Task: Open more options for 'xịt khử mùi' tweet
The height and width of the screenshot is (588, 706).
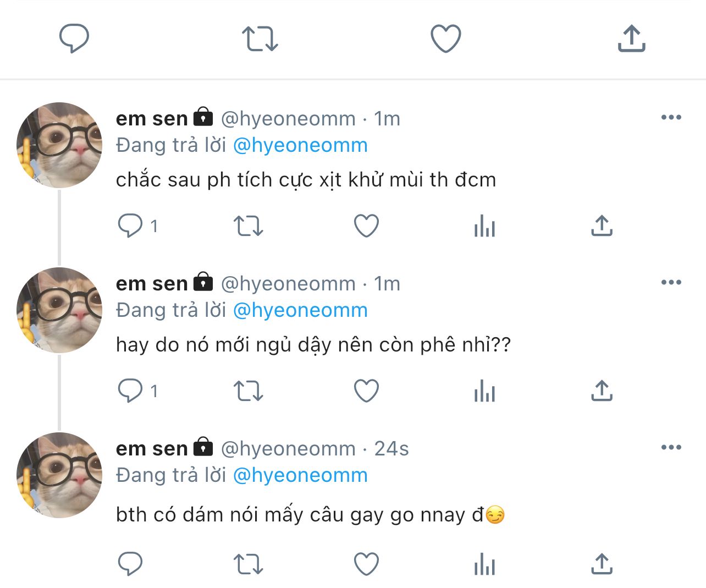Action: tap(671, 117)
